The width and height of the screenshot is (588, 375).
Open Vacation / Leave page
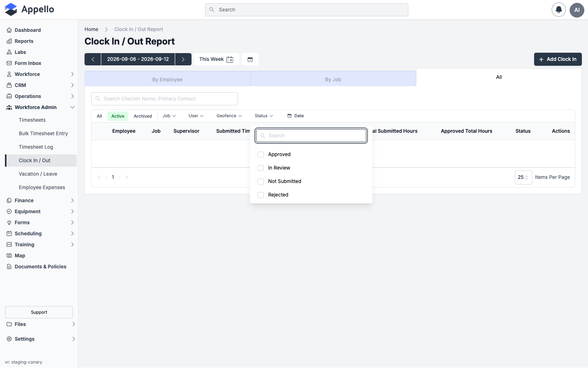38,174
